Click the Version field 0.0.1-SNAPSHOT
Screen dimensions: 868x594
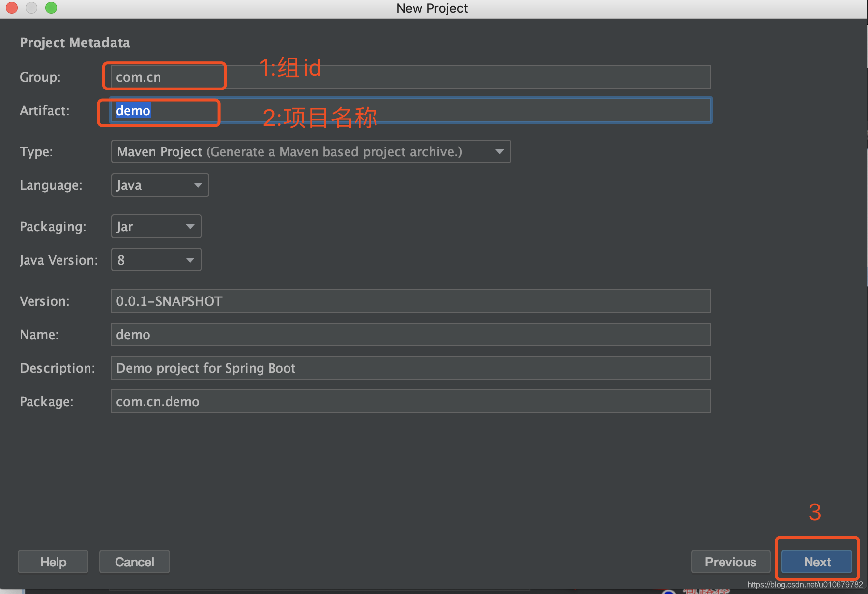[x=410, y=301]
